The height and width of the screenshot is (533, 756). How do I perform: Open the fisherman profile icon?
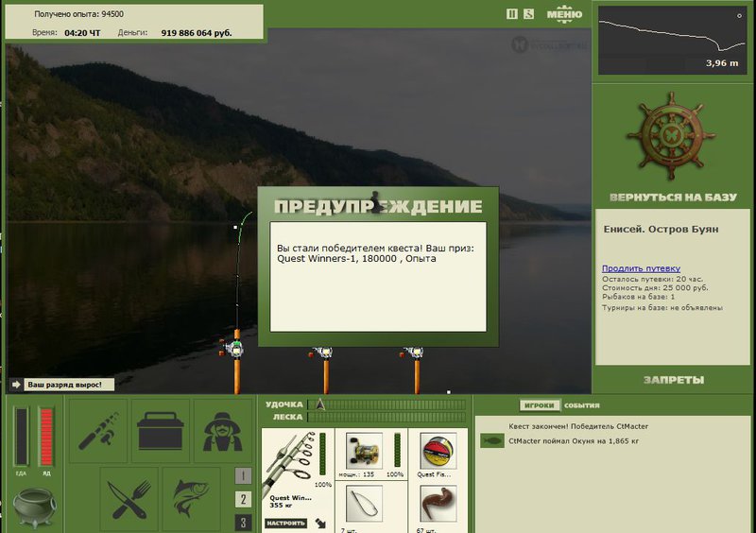coord(222,431)
